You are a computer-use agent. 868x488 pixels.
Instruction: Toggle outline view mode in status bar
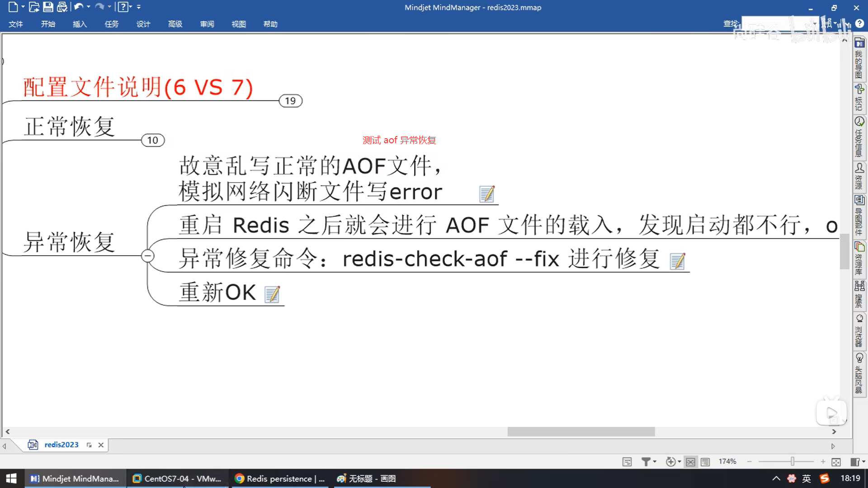tap(705, 461)
